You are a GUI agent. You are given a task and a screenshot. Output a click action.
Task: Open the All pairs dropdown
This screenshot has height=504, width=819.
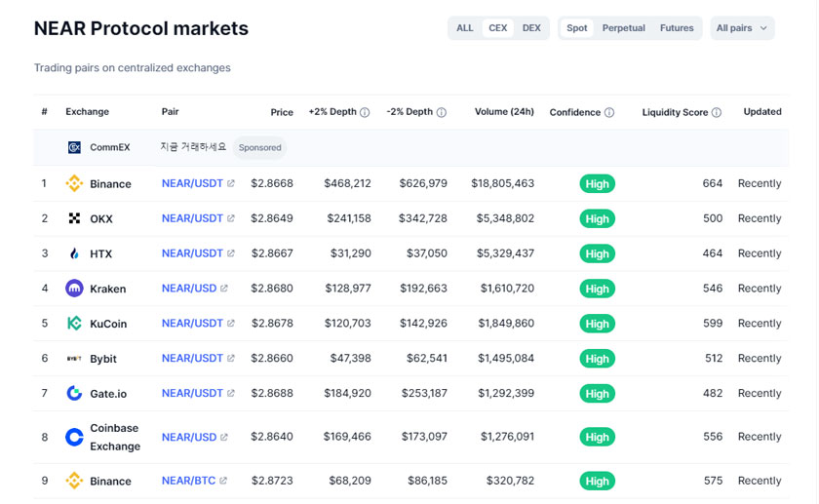(x=742, y=28)
